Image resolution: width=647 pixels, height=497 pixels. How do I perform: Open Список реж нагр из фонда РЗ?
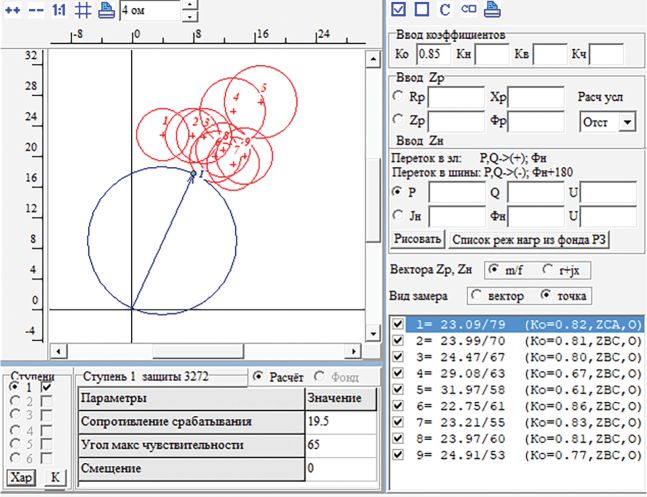tap(529, 240)
